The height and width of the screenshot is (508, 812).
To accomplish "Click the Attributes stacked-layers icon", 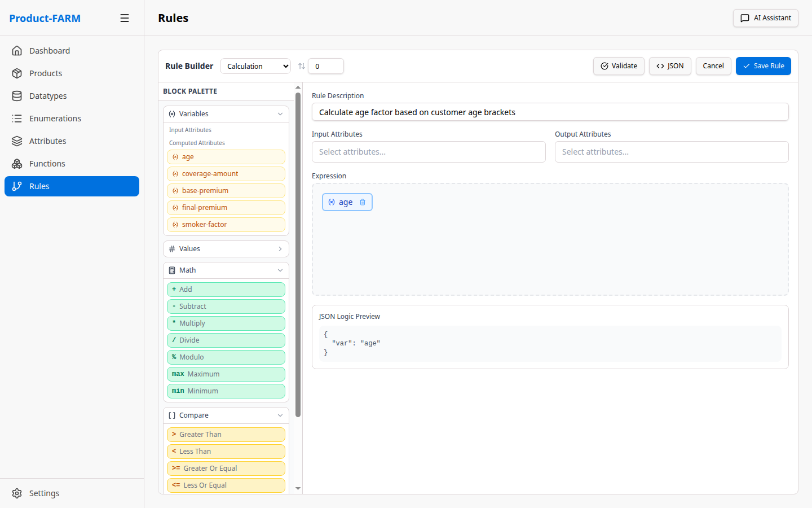I will tap(17, 141).
